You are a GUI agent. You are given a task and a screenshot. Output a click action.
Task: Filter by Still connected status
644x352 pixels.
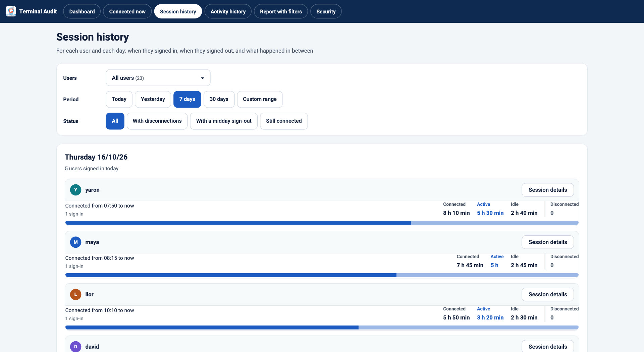point(284,121)
